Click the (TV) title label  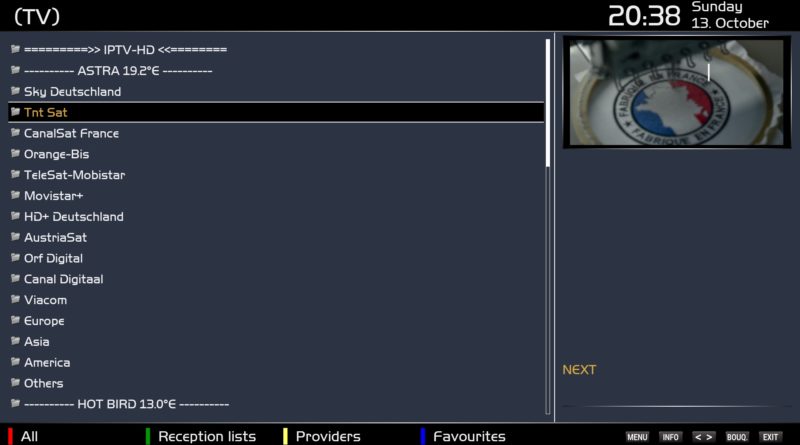[x=37, y=16]
